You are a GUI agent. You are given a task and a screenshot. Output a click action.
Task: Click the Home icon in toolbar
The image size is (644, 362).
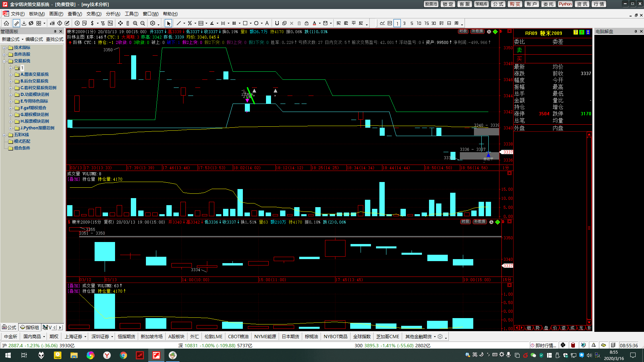pyautogui.click(x=6, y=23)
